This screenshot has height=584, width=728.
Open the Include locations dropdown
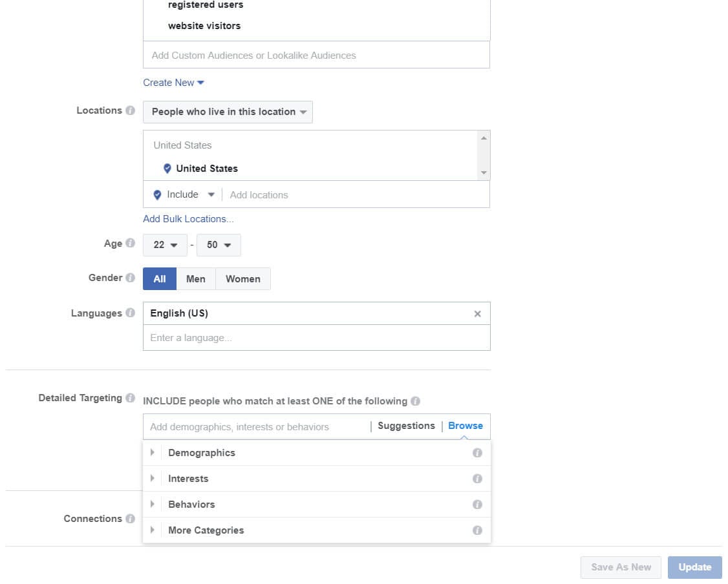(211, 194)
